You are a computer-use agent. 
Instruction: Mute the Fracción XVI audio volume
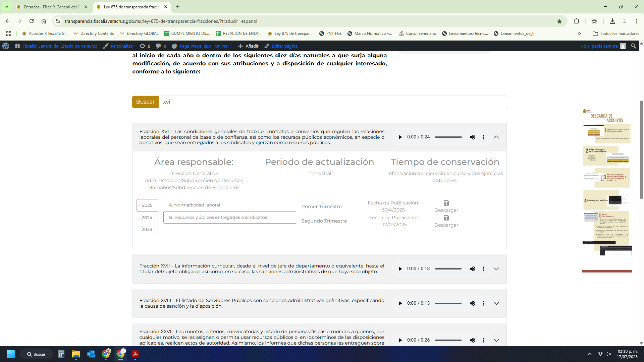472,137
